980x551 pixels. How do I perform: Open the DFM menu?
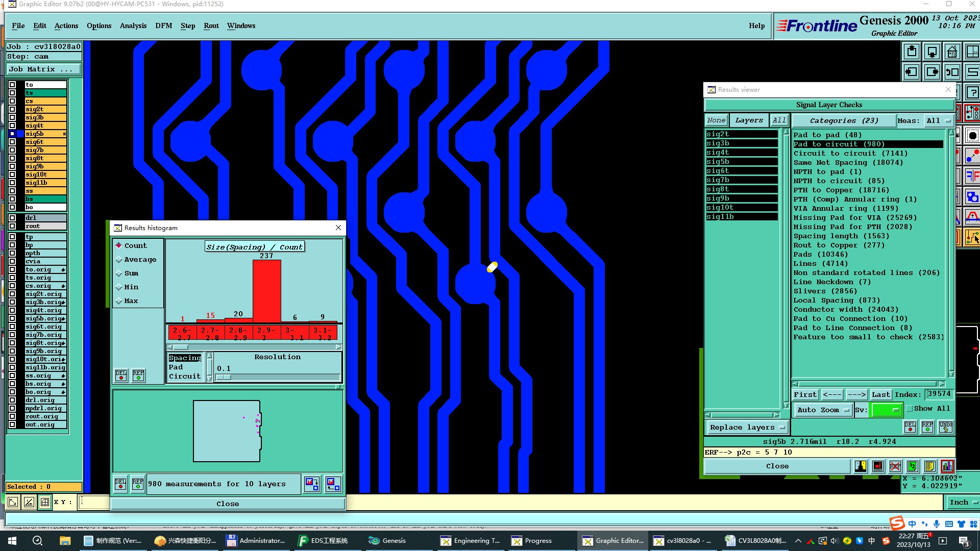[163, 26]
